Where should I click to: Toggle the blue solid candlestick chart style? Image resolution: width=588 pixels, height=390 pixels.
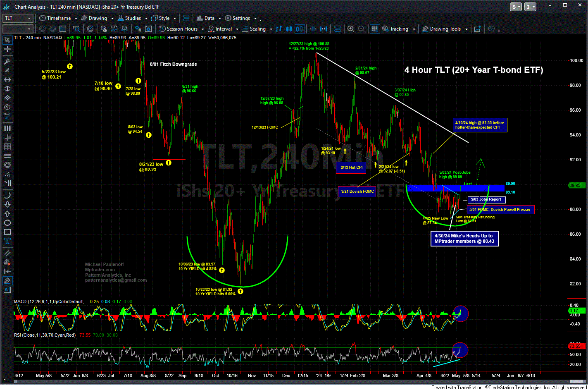(290, 29)
